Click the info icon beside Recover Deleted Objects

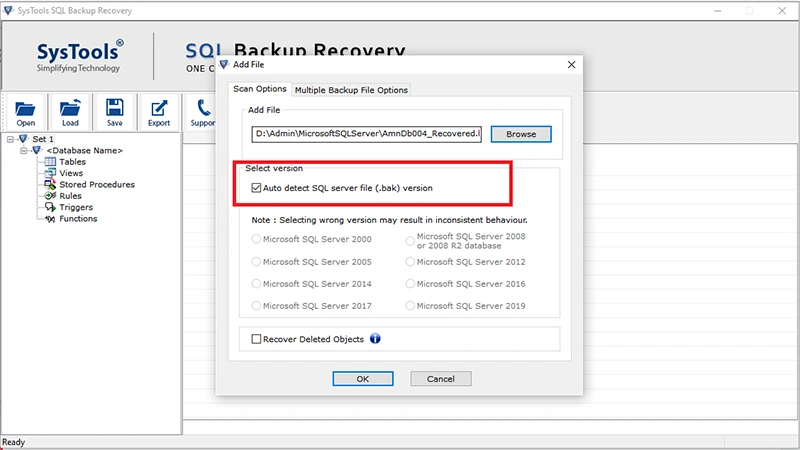(375, 339)
